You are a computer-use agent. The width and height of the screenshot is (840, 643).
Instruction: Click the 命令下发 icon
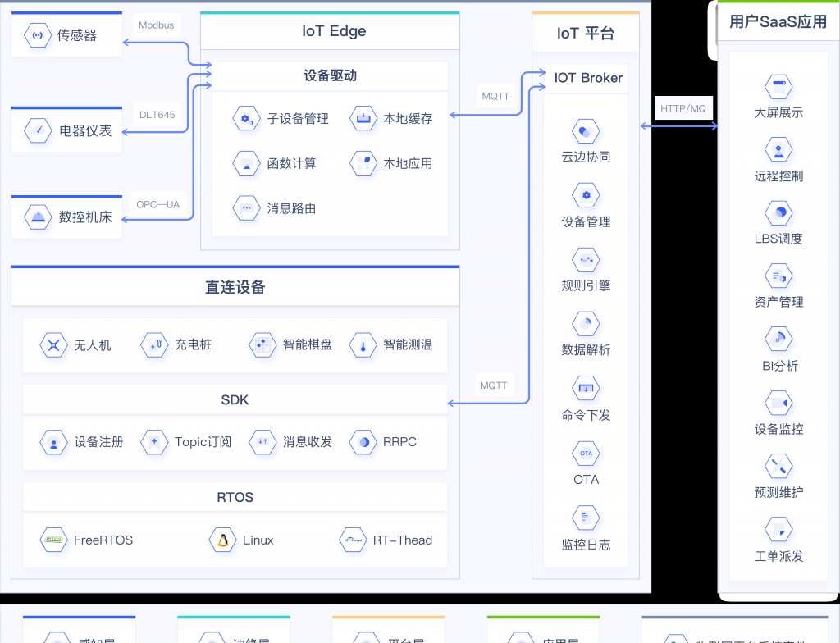point(586,389)
